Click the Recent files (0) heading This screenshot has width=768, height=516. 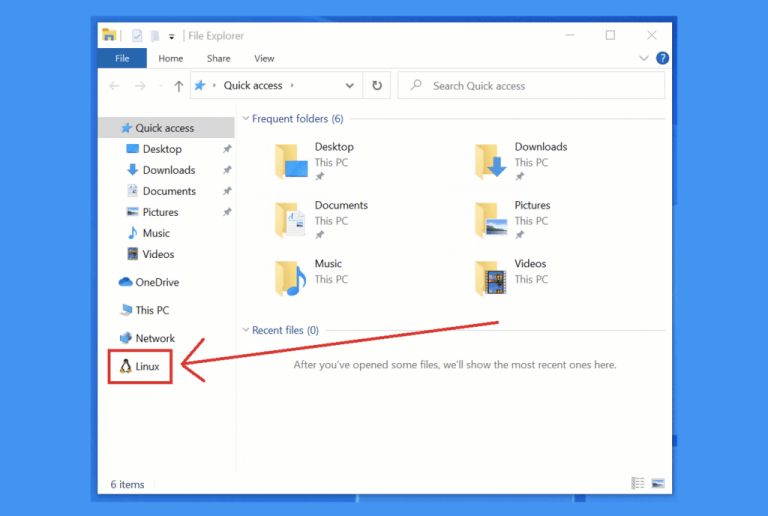click(x=286, y=330)
